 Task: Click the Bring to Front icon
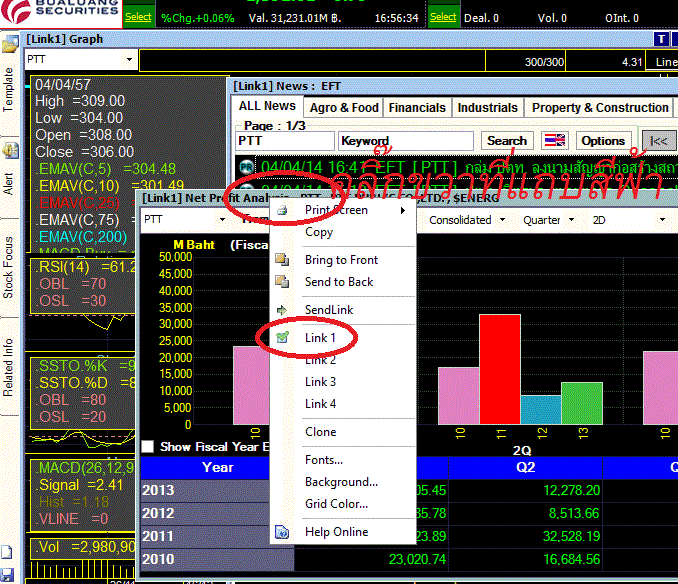point(282,259)
